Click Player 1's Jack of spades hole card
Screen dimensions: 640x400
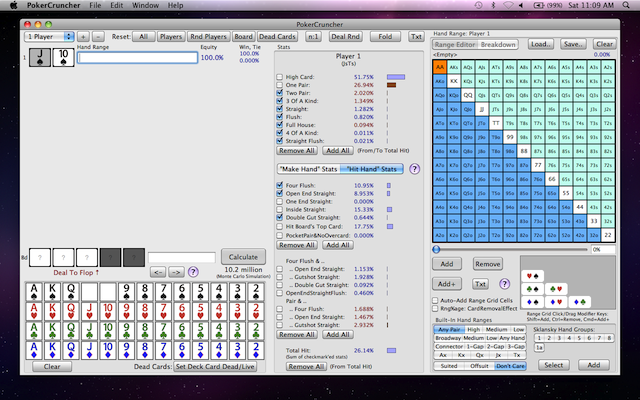tap(40, 58)
